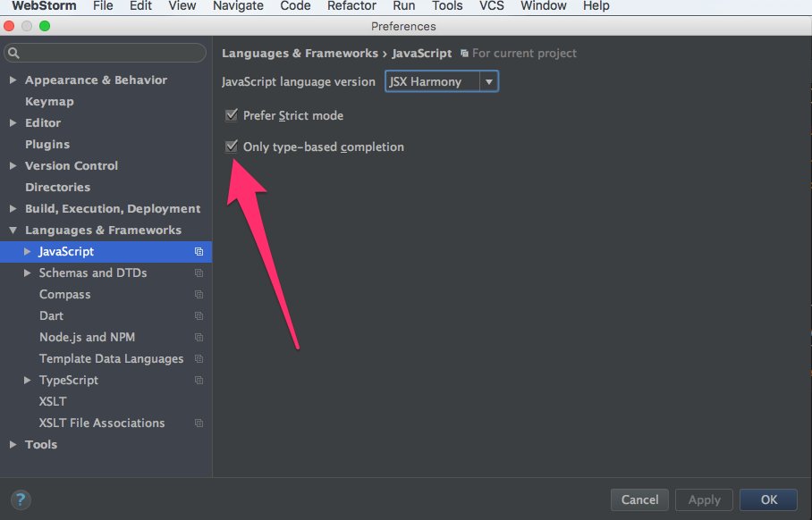Click project-level icon beside Node.js and NPM
Screen dimensions: 812x520
[x=199, y=338]
